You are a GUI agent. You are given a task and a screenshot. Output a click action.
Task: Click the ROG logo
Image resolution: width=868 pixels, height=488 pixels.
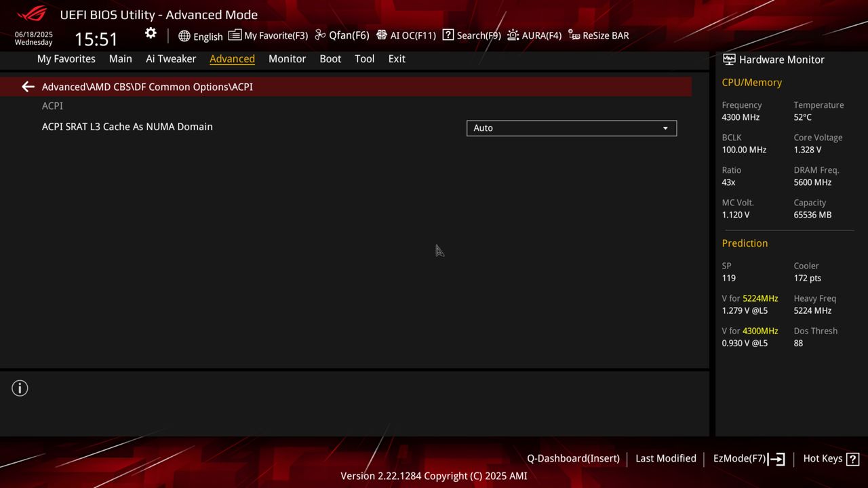[28, 14]
